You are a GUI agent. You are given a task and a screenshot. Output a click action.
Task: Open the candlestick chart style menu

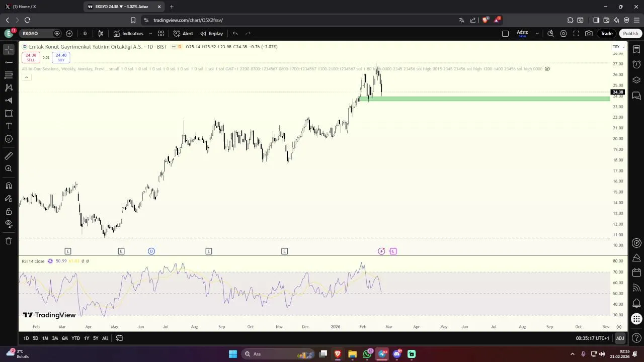click(x=101, y=33)
